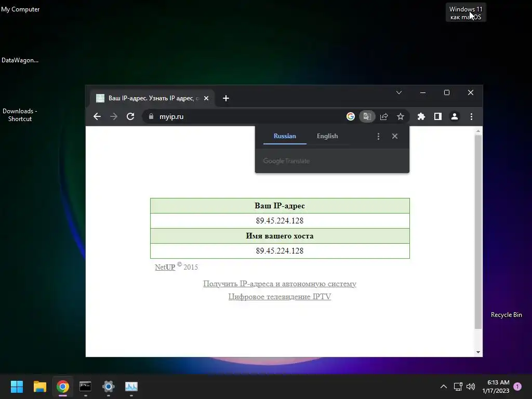The width and height of the screenshot is (532, 399).
Task: Open the clock showing 6:13 AM
Action: coord(496,387)
